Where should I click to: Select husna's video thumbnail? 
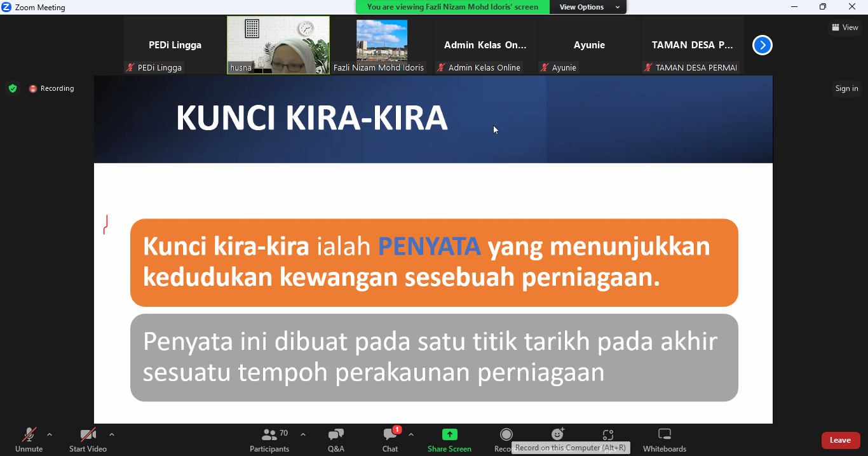click(278, 45)
